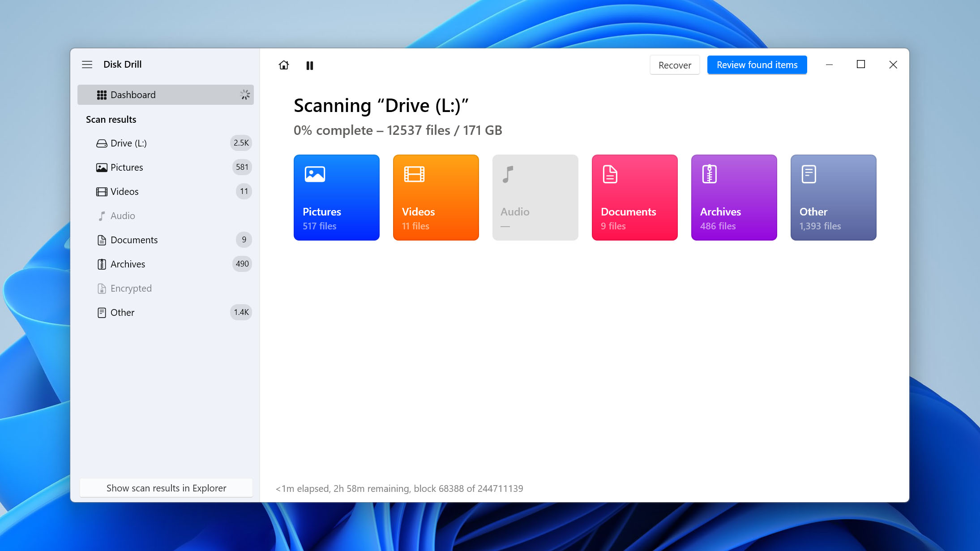Viewport: 980px width, 551px height.
Task: Select Dashboard in the sidebar
Action: (x=166, y=95)
